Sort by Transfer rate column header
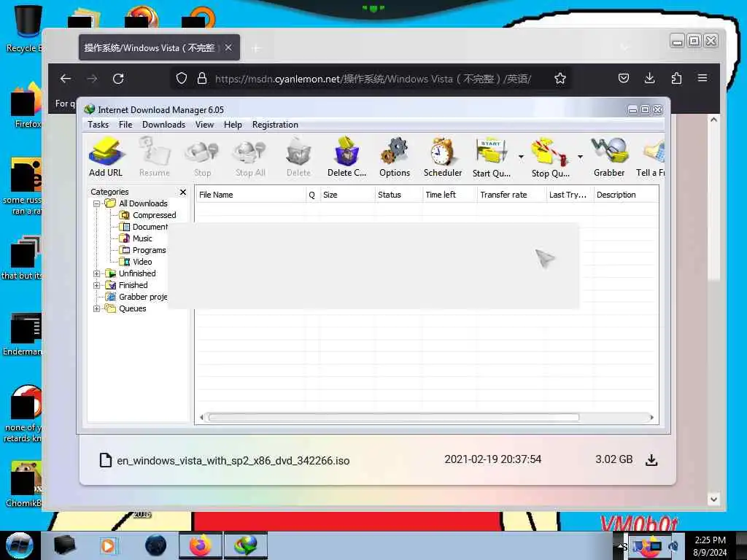 tap(511, 195)
